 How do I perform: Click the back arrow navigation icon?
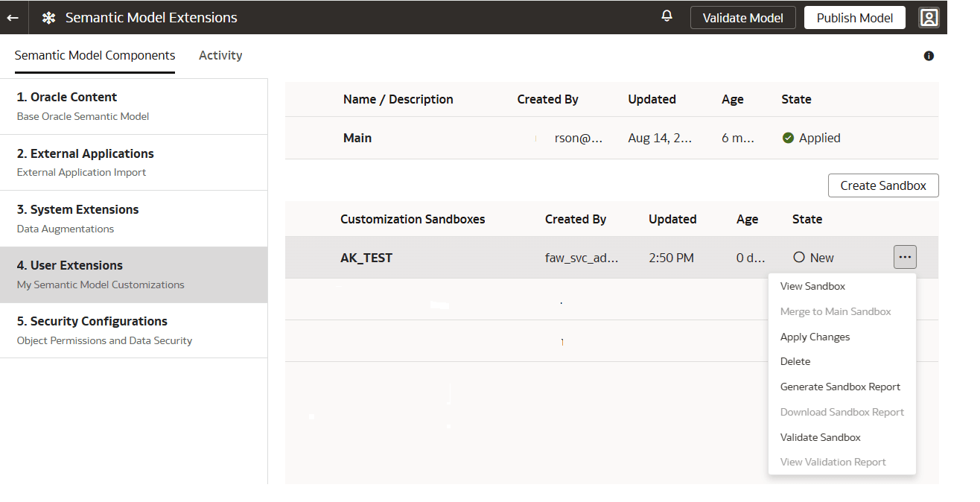pyautogui.click(x=13, y=17)
